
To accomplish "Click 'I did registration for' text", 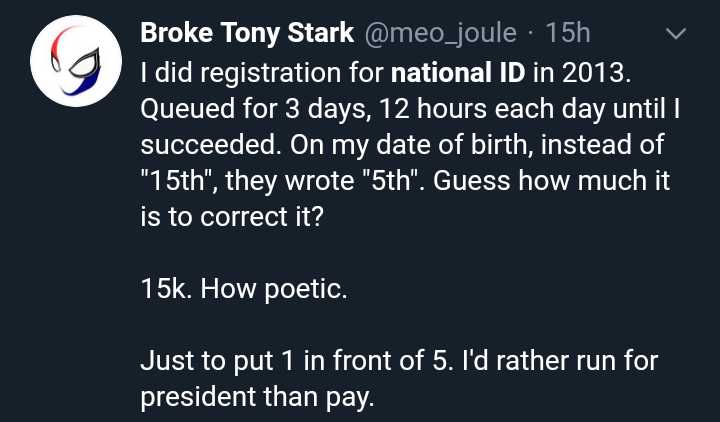I will 262,73.
